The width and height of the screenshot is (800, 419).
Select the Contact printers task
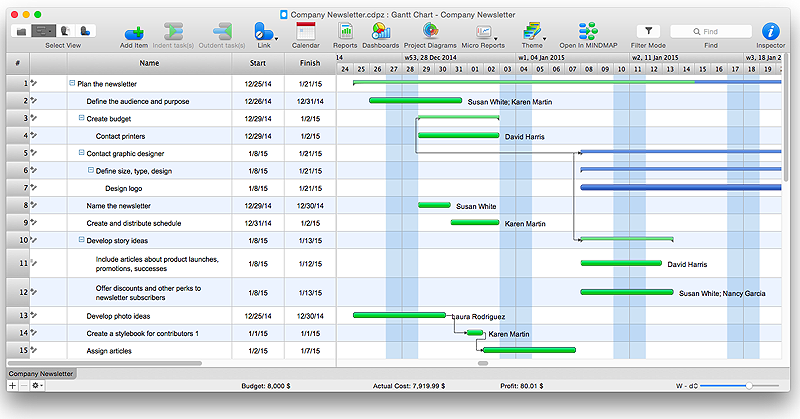pos(120,136)
